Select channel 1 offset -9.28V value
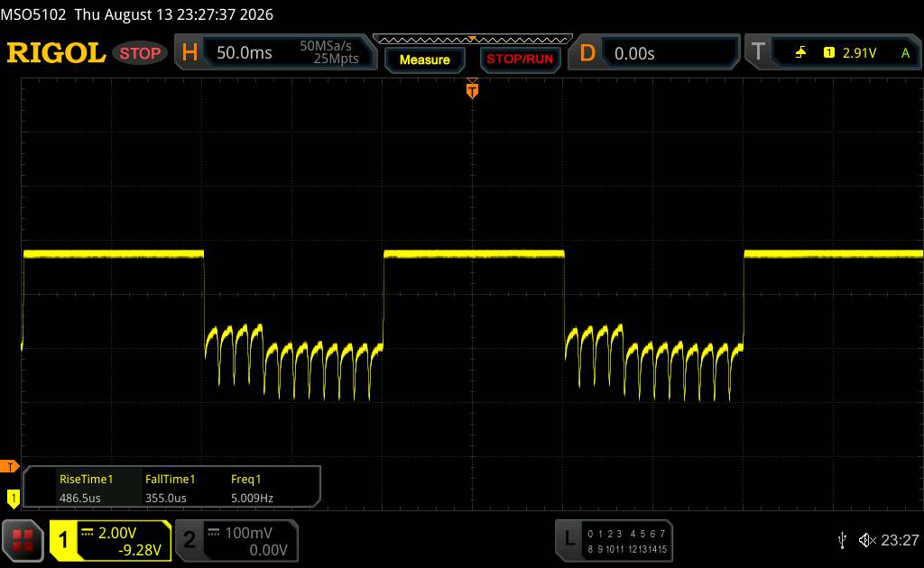 tap(140, 550)
